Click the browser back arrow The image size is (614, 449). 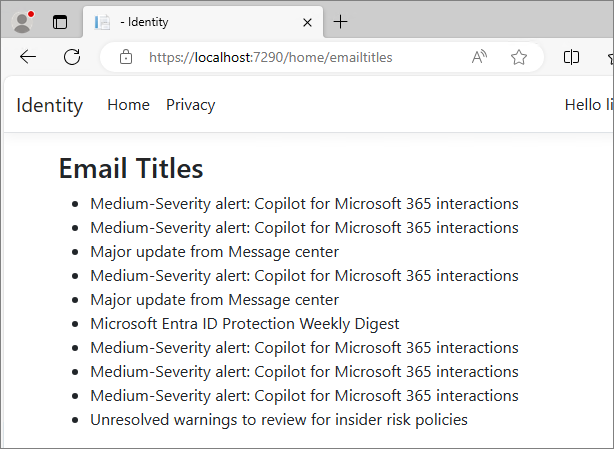(x=28, y=57)
